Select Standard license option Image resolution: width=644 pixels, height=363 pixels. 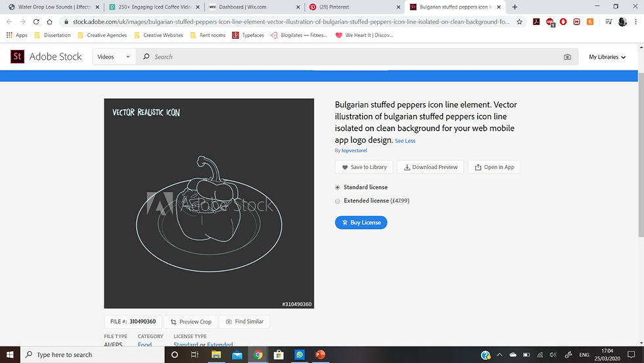(x=338, y=187)
